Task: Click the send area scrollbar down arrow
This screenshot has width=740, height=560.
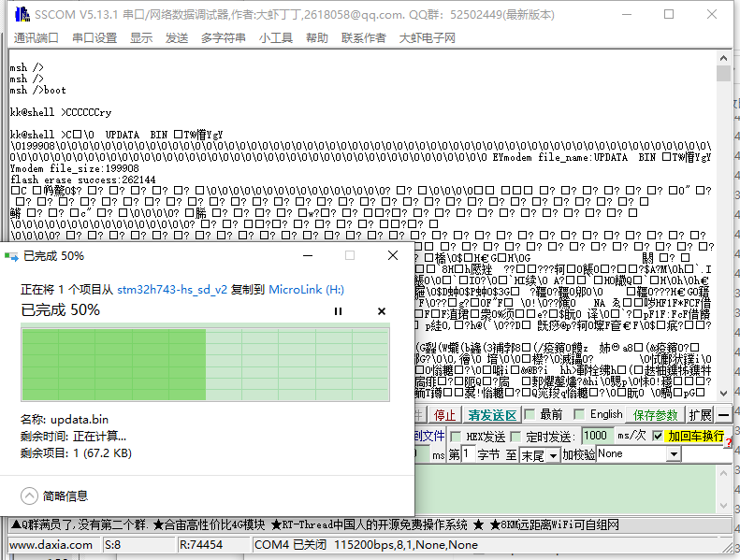Action: (723, 506)
